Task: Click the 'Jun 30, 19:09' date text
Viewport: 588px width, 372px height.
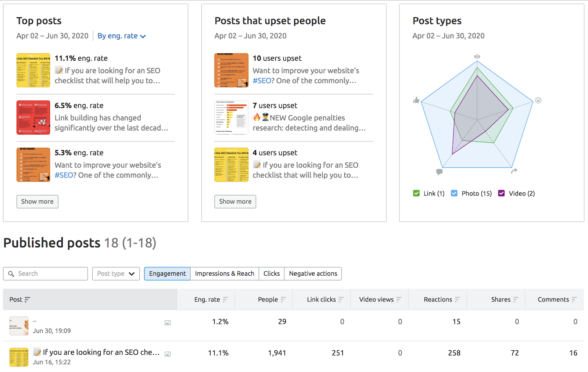Action: point(52,331)
